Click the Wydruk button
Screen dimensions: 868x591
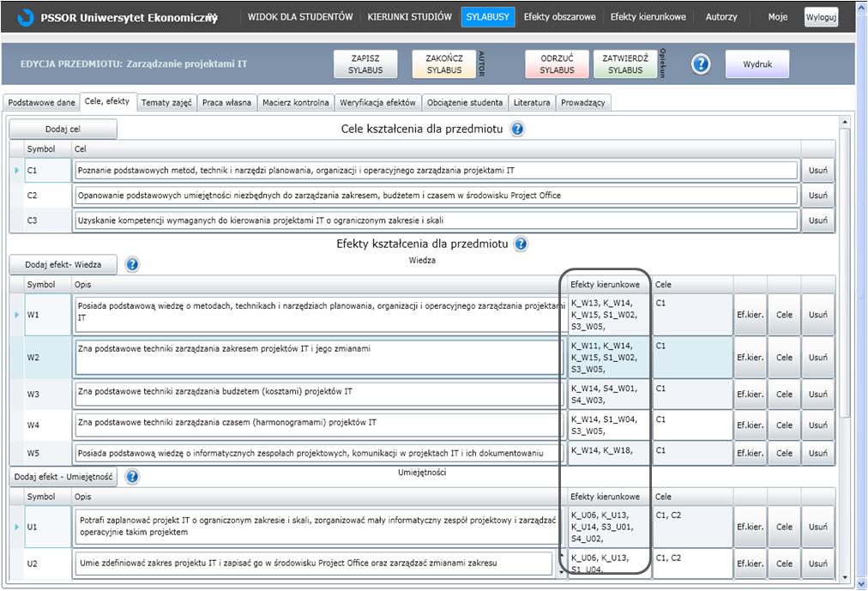pos(757,64)
